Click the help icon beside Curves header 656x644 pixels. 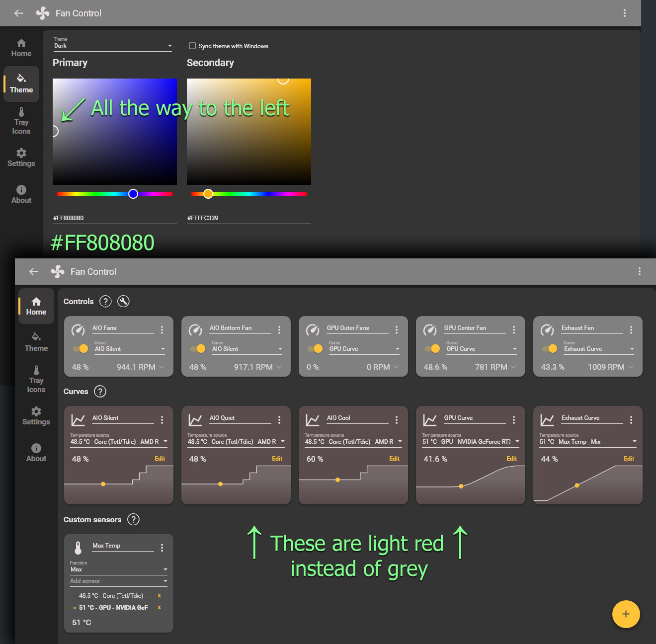[x=100, y=392]
